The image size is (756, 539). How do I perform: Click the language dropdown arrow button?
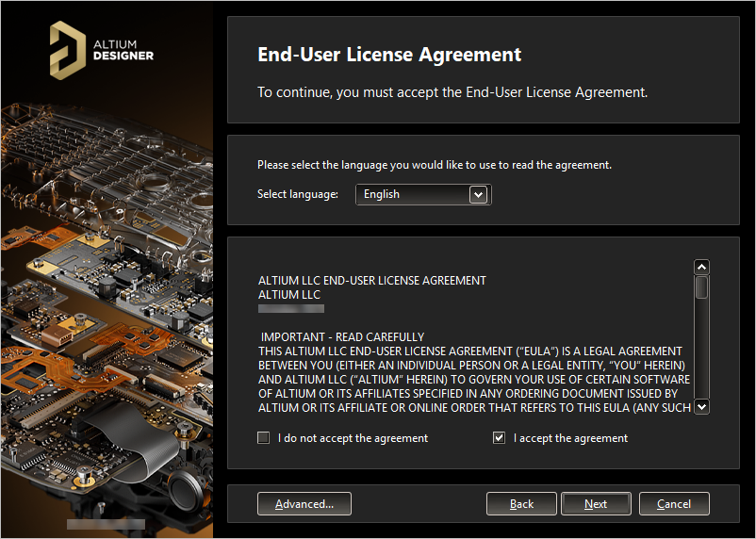tap(478, 195)
